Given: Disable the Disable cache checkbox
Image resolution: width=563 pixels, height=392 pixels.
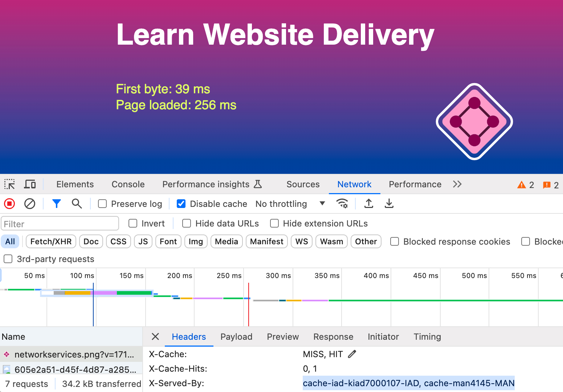Looking at the screenshot, I should 181,204.
